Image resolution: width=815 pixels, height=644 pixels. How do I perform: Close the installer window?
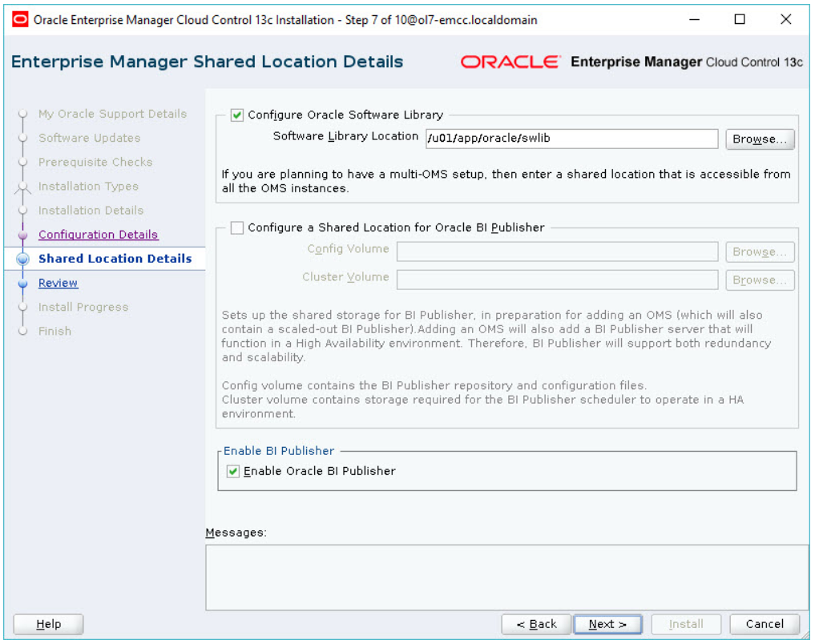[786, 20]
